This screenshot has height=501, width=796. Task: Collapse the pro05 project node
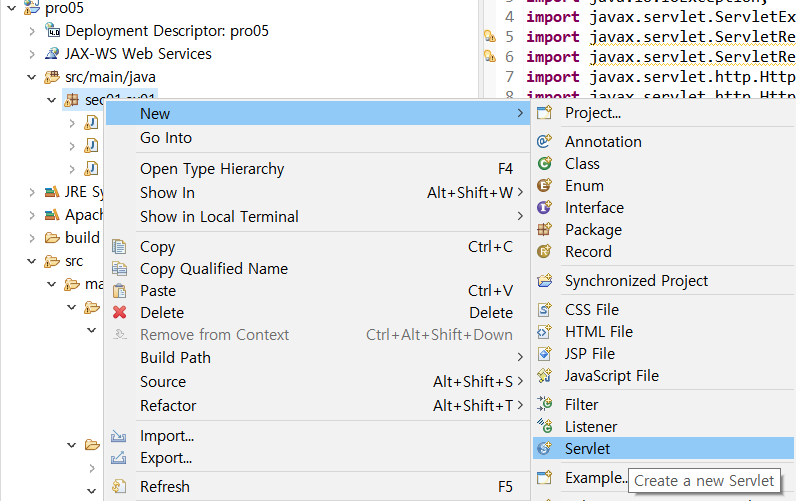(x=12, y=8)
